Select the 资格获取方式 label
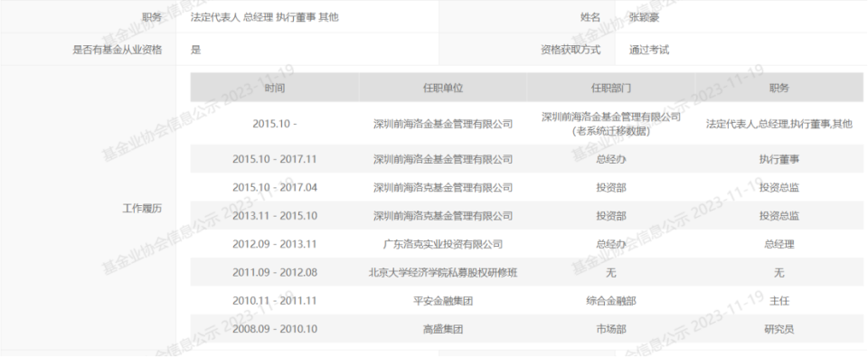Viewport: 868px width, 357px height. click(571, 50)
